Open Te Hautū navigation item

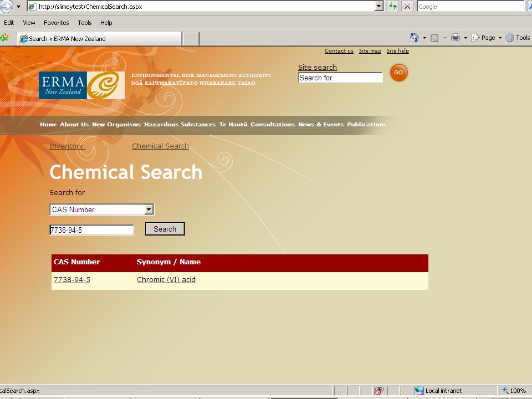pos(233,124)
